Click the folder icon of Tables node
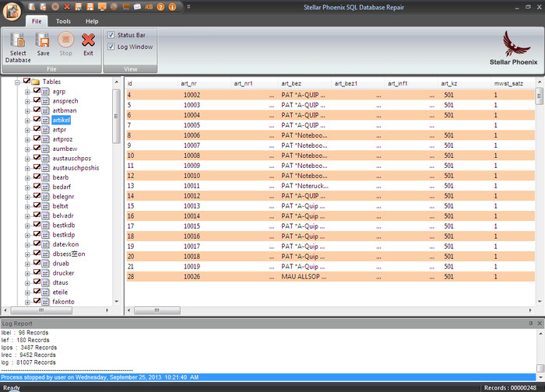545x392 pixels. point(36,82)
